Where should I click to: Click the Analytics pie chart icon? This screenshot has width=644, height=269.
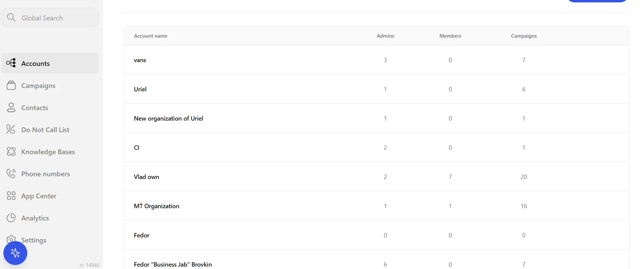[11, 218]
